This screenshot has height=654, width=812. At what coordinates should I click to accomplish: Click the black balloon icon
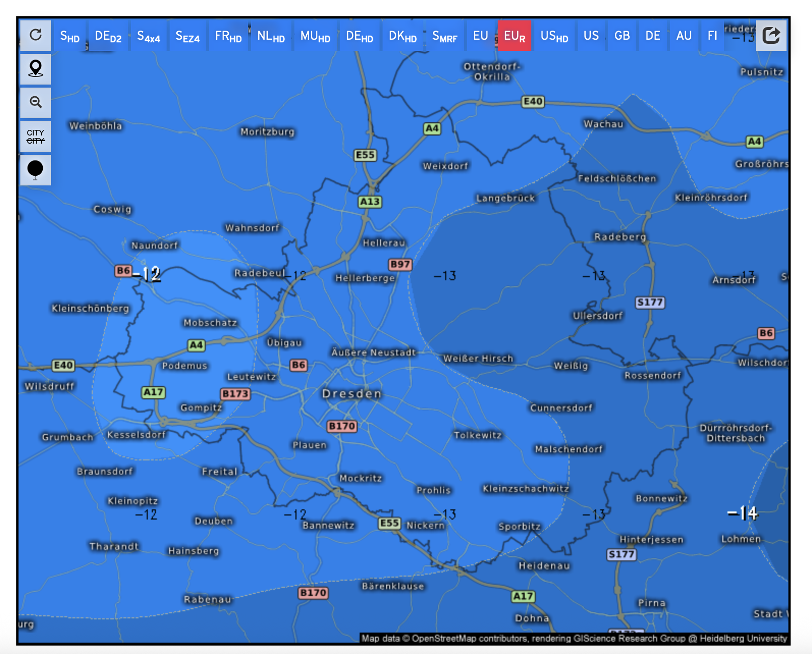36,170
